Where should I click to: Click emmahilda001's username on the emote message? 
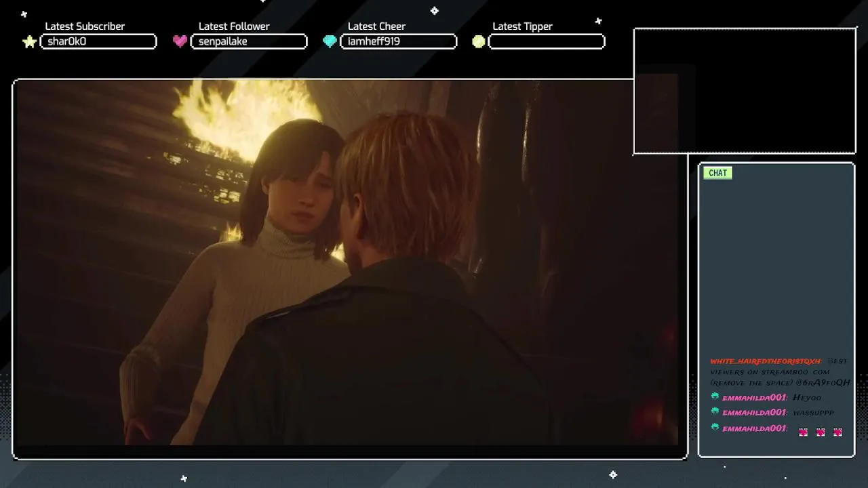tap(755, 428)
